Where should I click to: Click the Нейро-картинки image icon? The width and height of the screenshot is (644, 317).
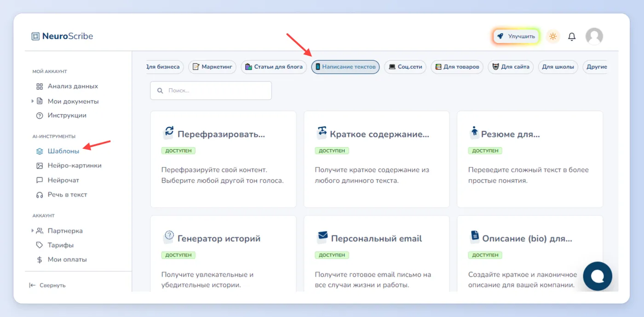click(x=40, y=165)
